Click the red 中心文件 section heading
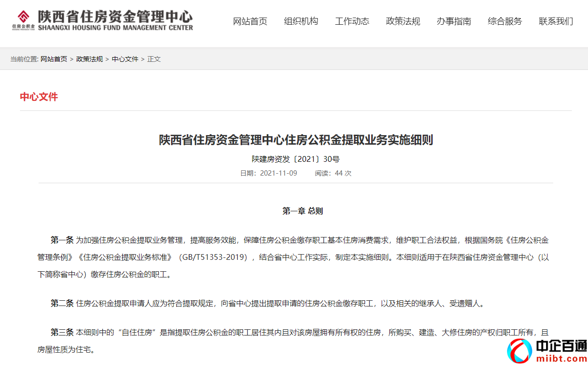588x365 pixels. point(39,97)
